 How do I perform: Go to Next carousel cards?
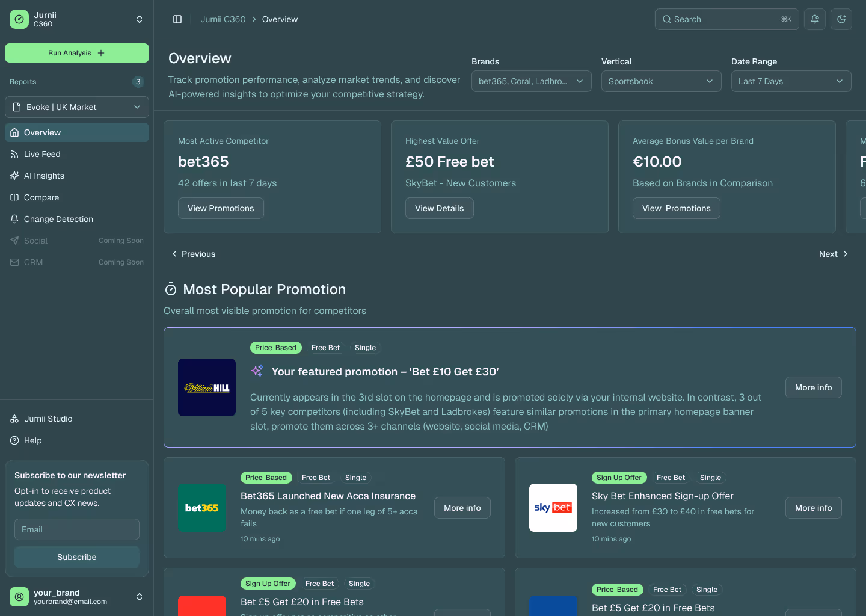coord(834,254)
